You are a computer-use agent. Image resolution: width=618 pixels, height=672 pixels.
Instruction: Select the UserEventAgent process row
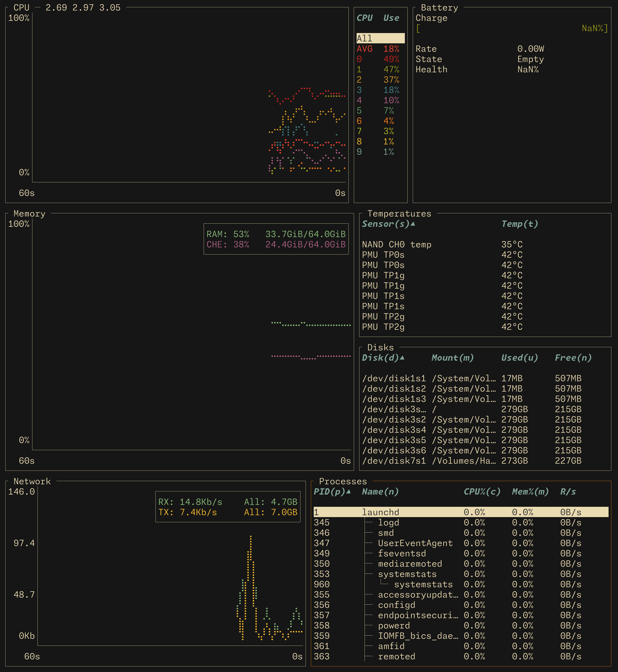(415, 543)
